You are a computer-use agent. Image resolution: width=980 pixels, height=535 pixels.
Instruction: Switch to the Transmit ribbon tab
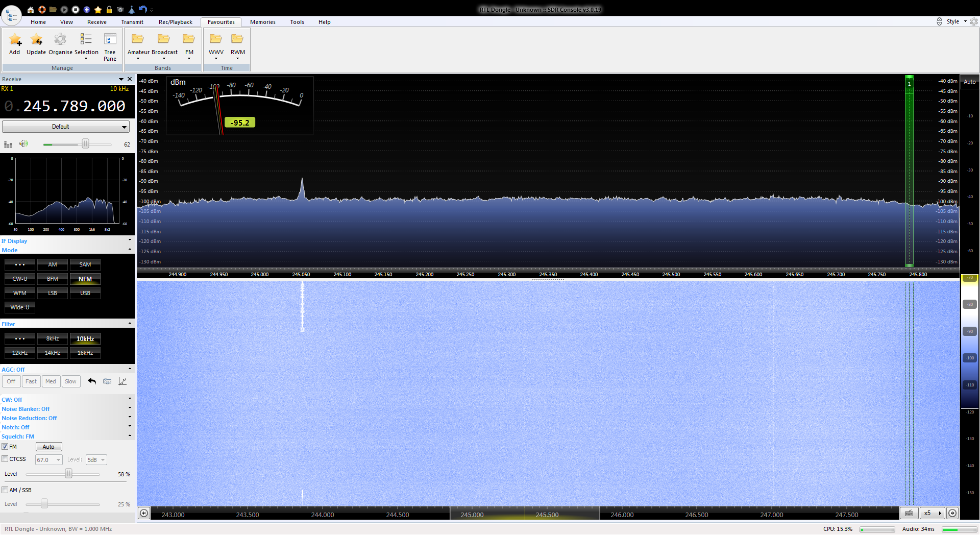click(x=132, y=22)
